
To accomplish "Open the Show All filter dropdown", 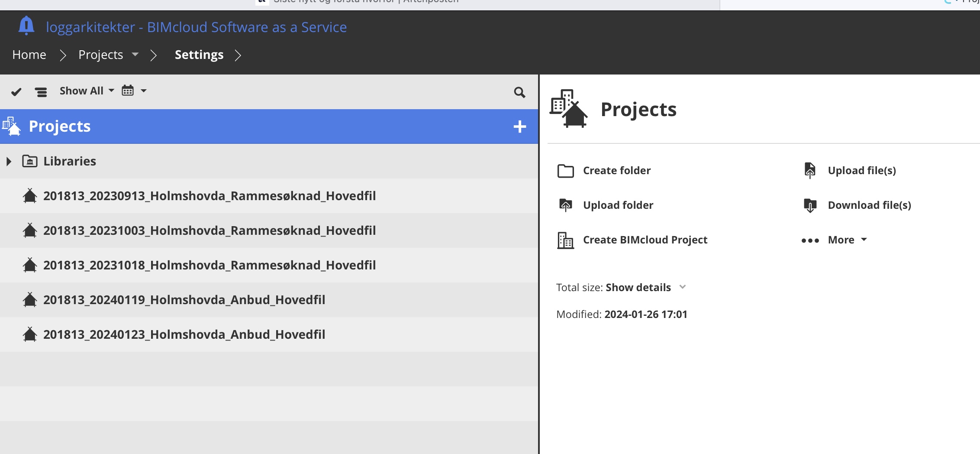I will tap(87, 91).
